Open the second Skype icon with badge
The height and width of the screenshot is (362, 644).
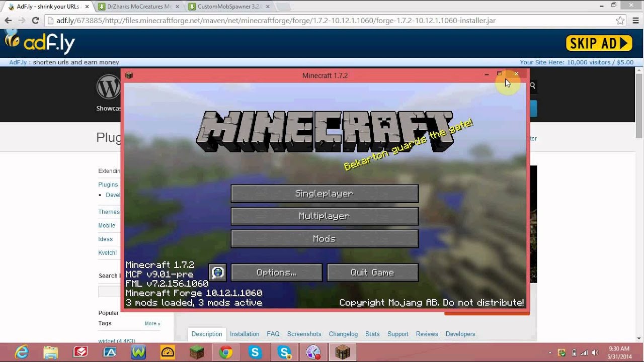284,352
